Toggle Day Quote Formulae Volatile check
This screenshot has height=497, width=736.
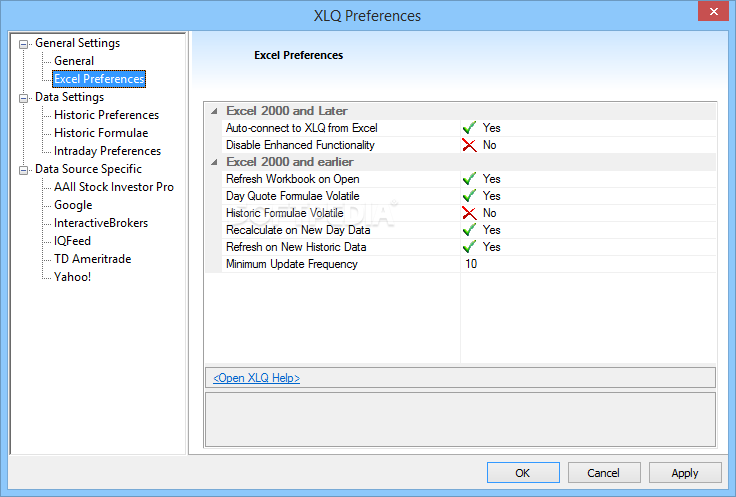[469, 196]
